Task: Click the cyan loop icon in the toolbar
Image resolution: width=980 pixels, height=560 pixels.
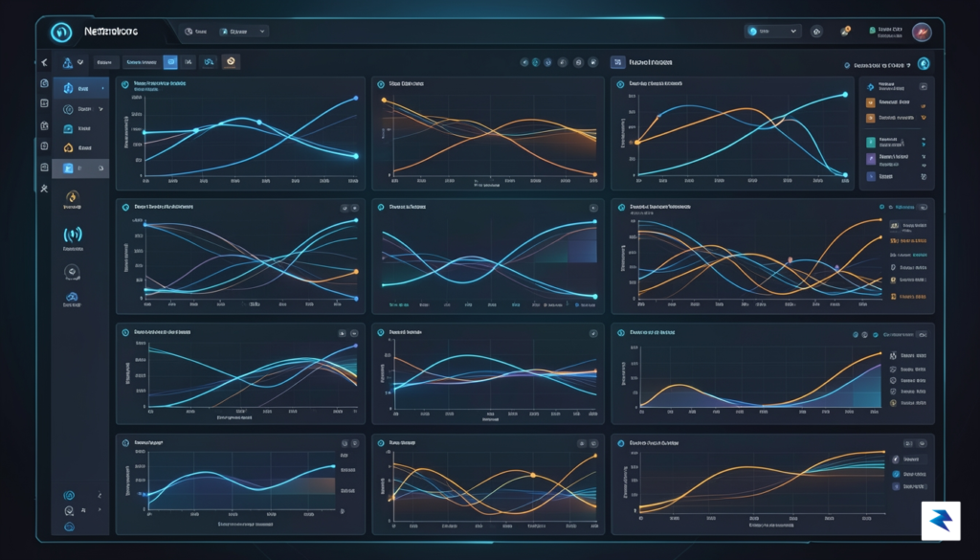Action: click(x=210, y=62)
